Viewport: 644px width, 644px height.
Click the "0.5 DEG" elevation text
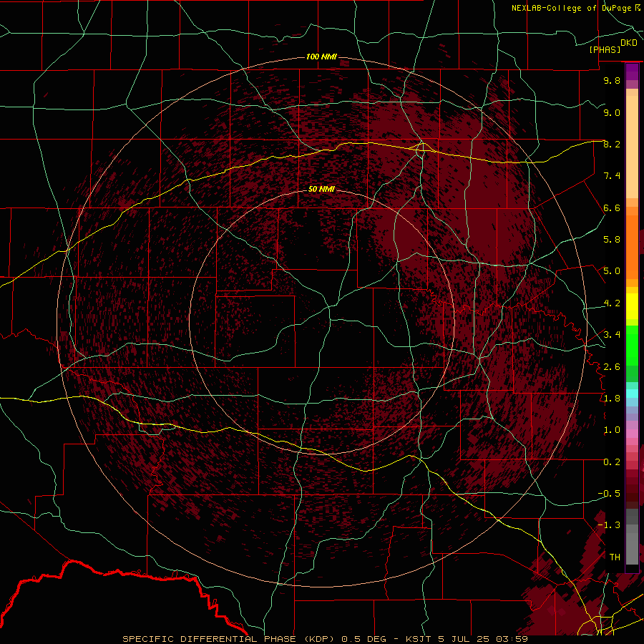click(364, 639)
